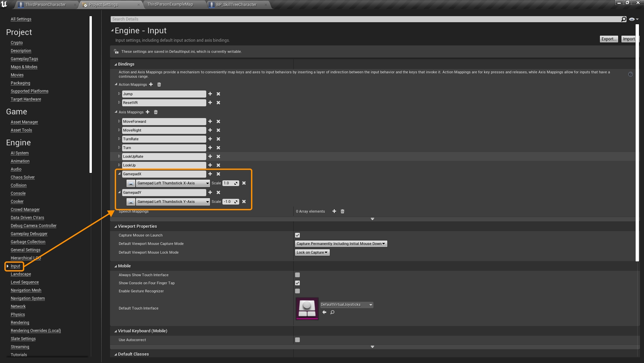Toggle Capture Mouse on Launch checkbox

pos(297,235)
